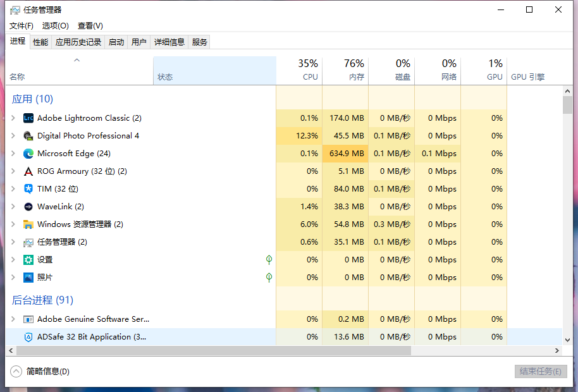The height and width of the screenshot is (392, 578).
Task: Click the Digital Photo Professional 4 icon
Action: pos(28,135)
